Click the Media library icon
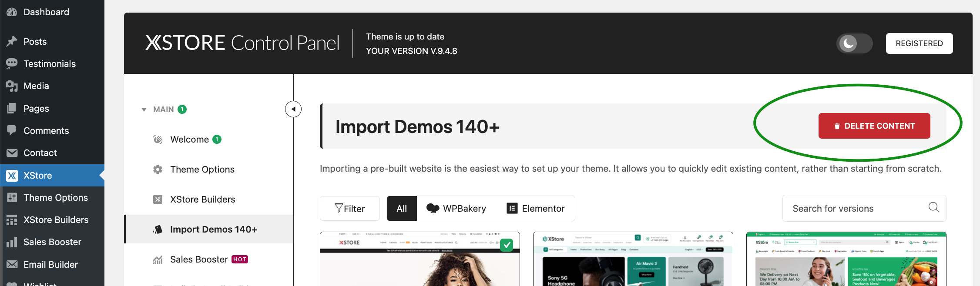 tap(12, 86)
